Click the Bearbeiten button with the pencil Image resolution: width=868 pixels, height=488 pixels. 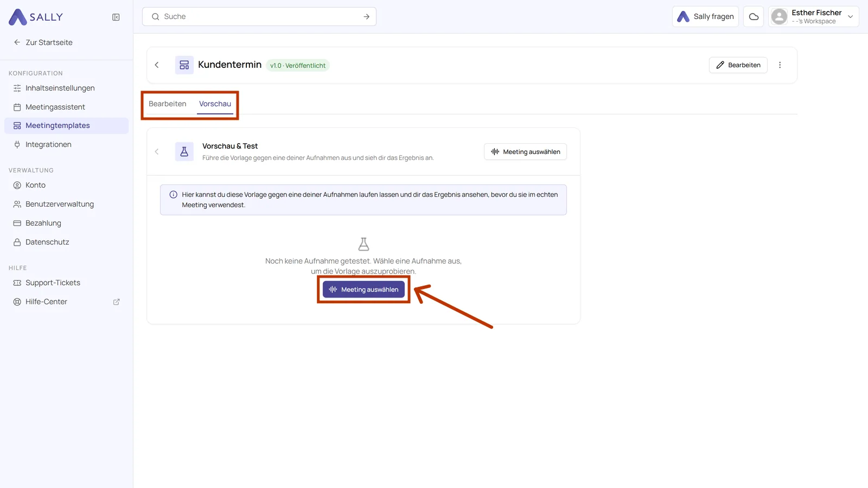click(x=738, y=65)
